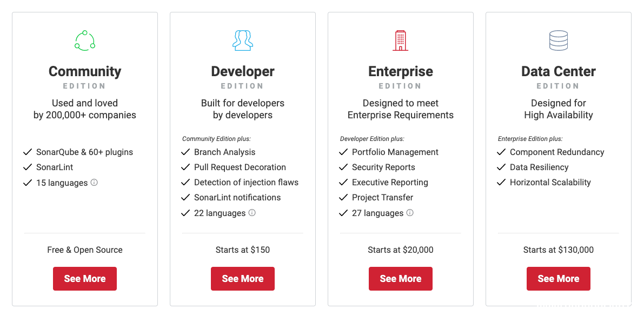644x316 pixels.
Task: Click the blue Developer edition people icon
Action: pos(242,40)
